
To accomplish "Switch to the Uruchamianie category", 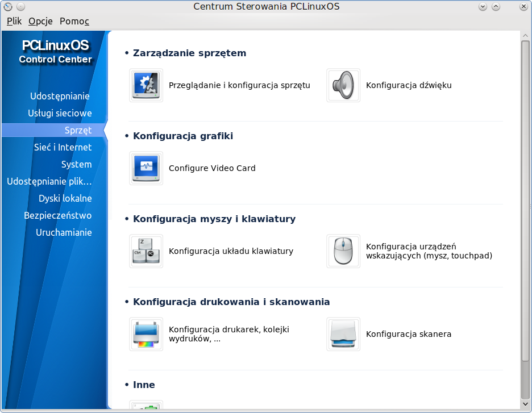I will point(64,232).
